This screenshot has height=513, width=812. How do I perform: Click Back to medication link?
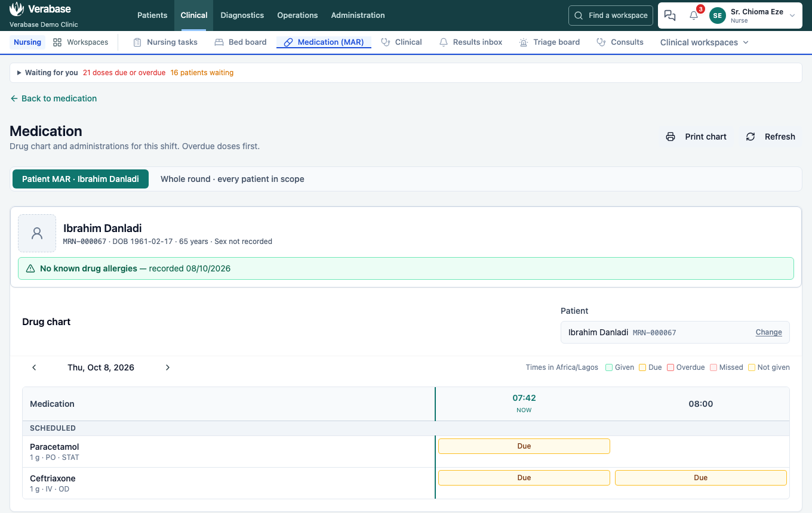pos(53,98)
